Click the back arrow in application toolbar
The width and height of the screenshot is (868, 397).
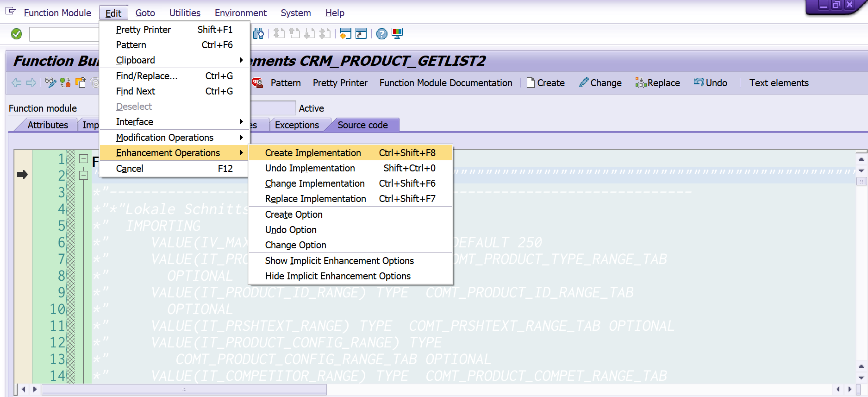pyautogui.click(x=17, y=83)
